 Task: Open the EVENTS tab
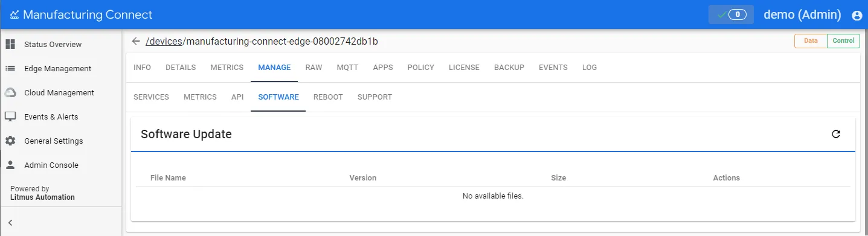[x=553, y=68]
